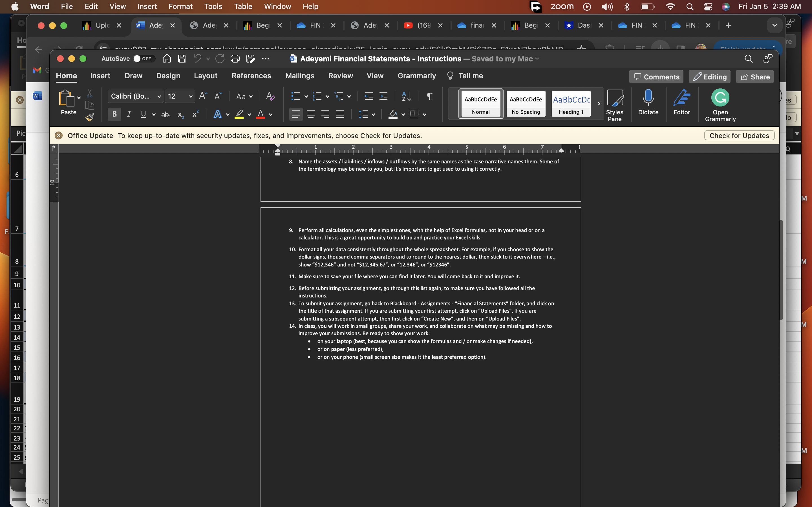Open the Format menu in menu bar
Image resolution: width=812 pixels, height=507 pixels.
coord(180,6)
